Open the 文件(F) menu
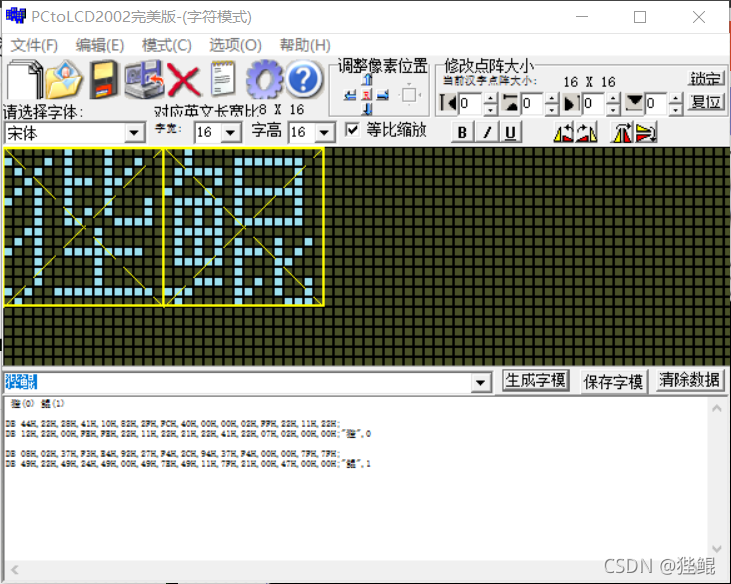 (x=34, y=45)
